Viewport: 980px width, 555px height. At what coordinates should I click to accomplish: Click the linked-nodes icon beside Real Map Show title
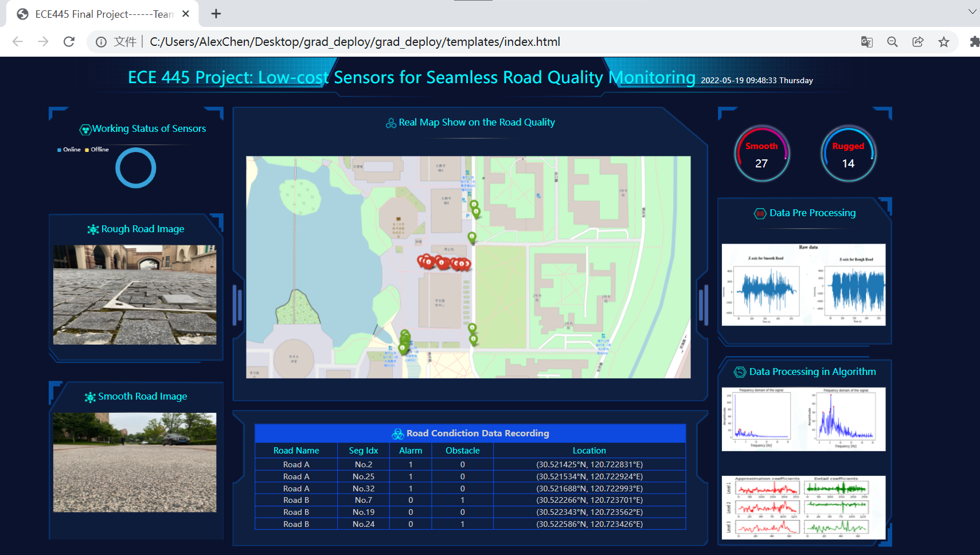pos(391,122)
